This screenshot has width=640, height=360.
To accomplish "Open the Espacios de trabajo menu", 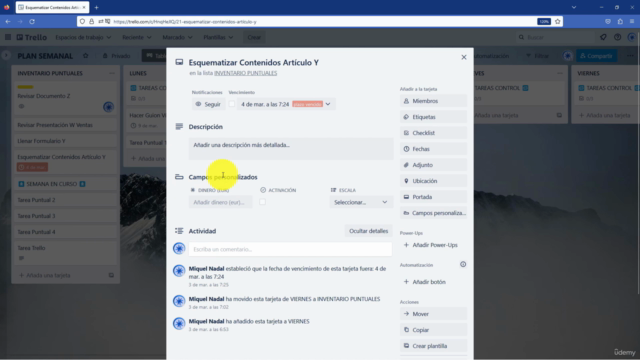I will 83,37.
